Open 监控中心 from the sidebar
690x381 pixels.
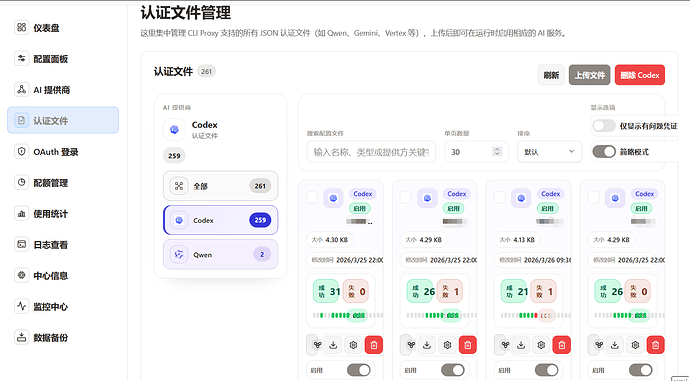[x=63, y=307]
